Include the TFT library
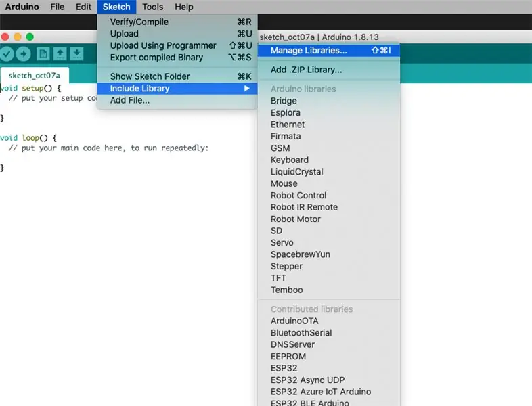The height and width of the screenshot is (406, 532). coord(329,278)
